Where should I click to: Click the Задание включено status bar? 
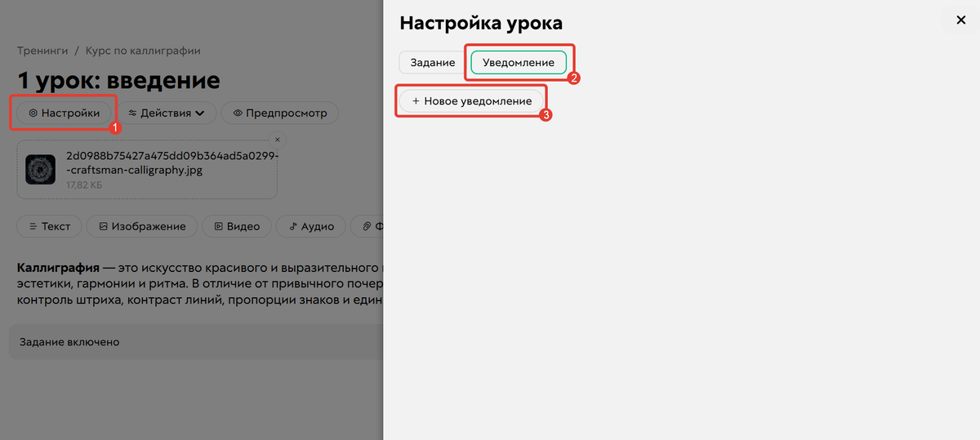pos(196,342)
